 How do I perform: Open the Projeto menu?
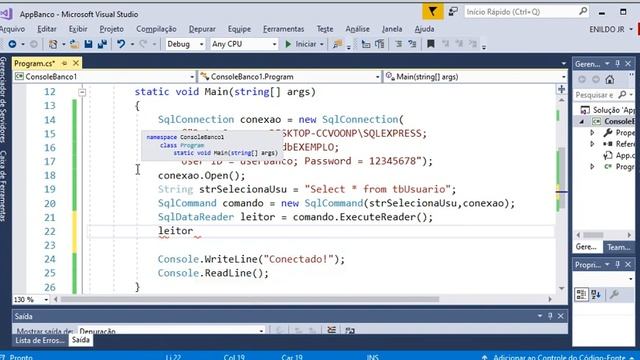point(111,29)
